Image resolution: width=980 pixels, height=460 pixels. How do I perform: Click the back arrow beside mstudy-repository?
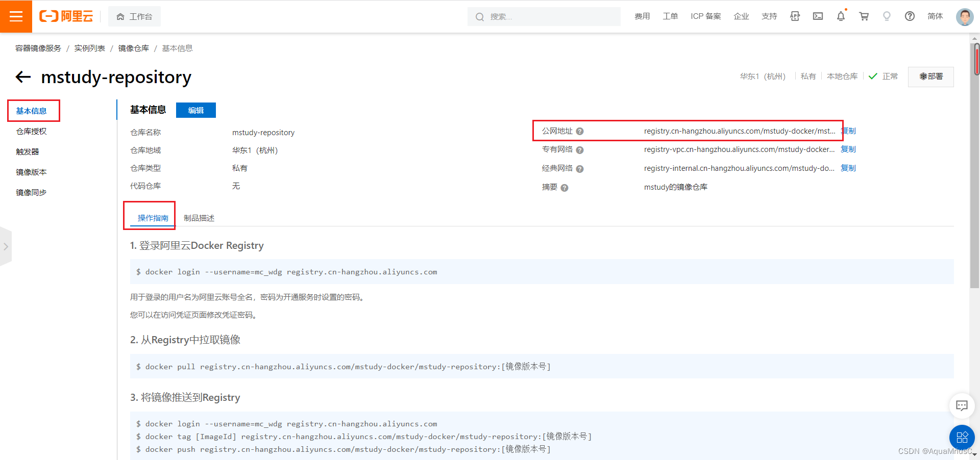tap(23, 77)
